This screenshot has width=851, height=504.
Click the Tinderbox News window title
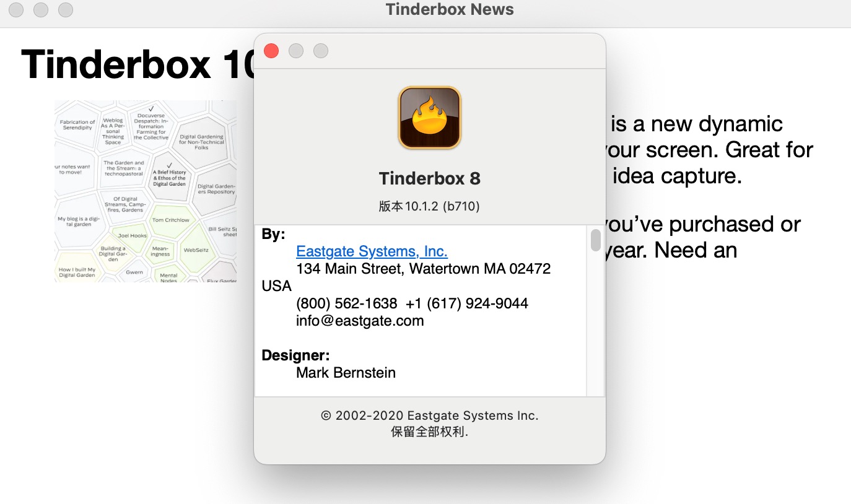[450, 9]
